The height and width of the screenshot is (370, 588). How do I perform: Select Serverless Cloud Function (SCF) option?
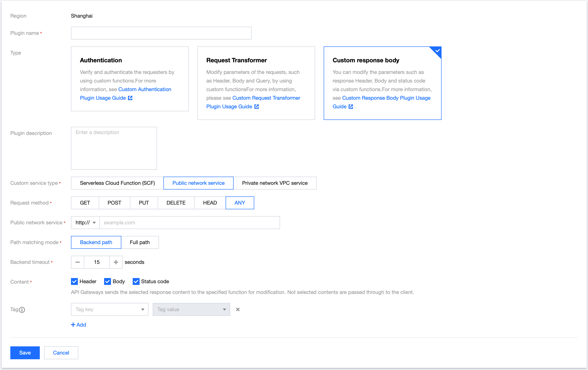pos(117,183)
